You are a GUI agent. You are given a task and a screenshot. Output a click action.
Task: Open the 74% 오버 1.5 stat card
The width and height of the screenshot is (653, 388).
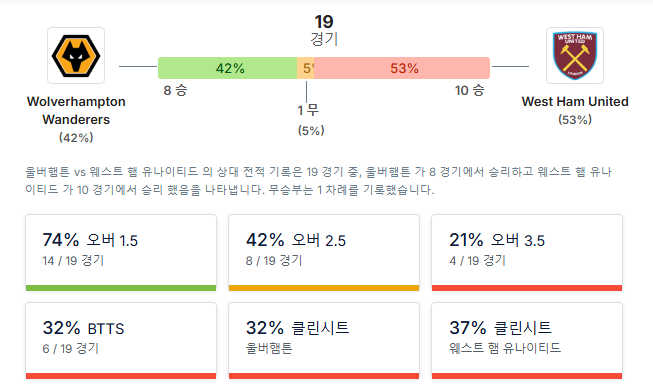121,253
